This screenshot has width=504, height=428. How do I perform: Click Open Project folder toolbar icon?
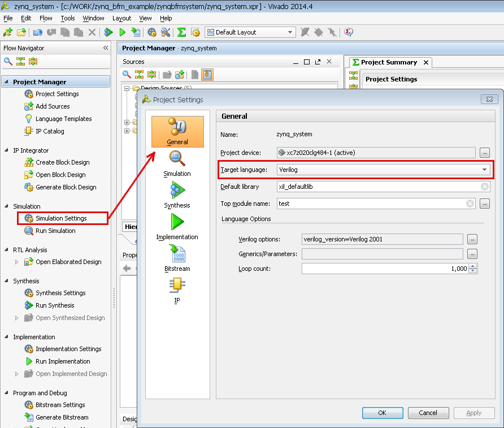click(21, 32)
